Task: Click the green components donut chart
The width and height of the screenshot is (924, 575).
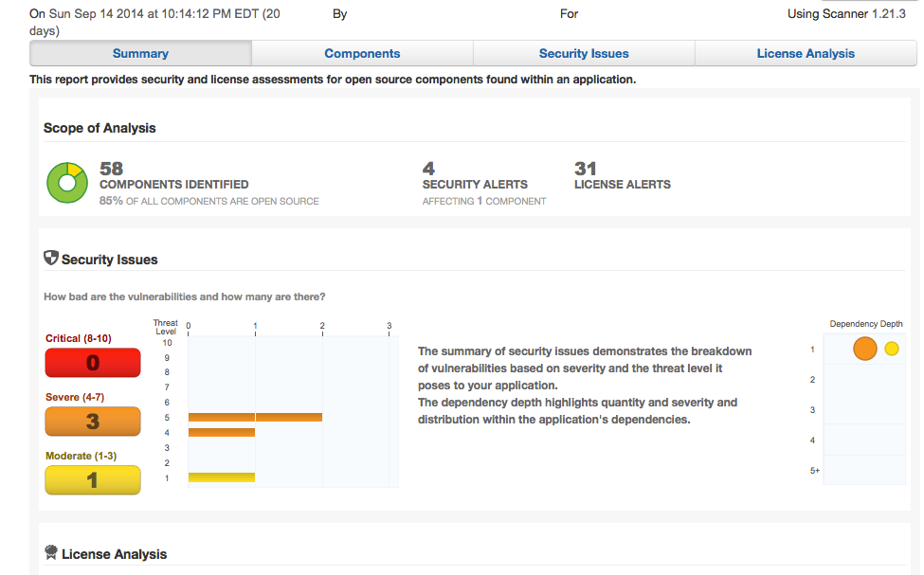Action: click(67, 183)
